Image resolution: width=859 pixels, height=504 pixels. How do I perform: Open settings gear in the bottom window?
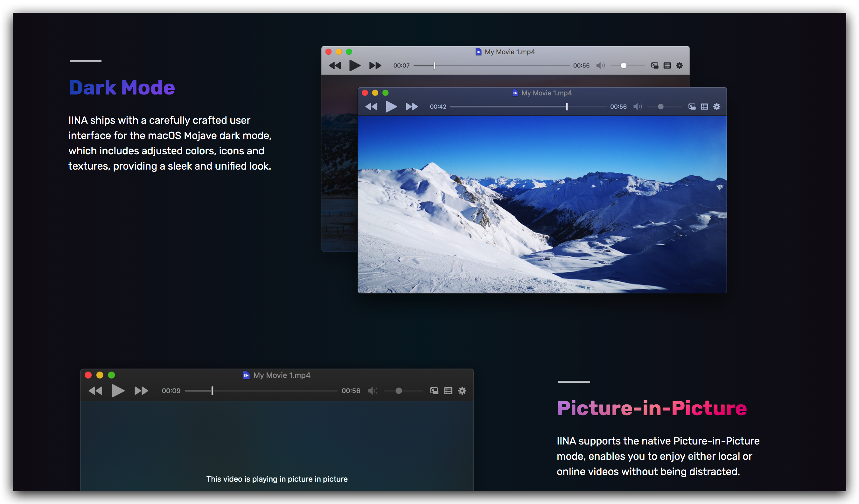click(x=462, y=391)
